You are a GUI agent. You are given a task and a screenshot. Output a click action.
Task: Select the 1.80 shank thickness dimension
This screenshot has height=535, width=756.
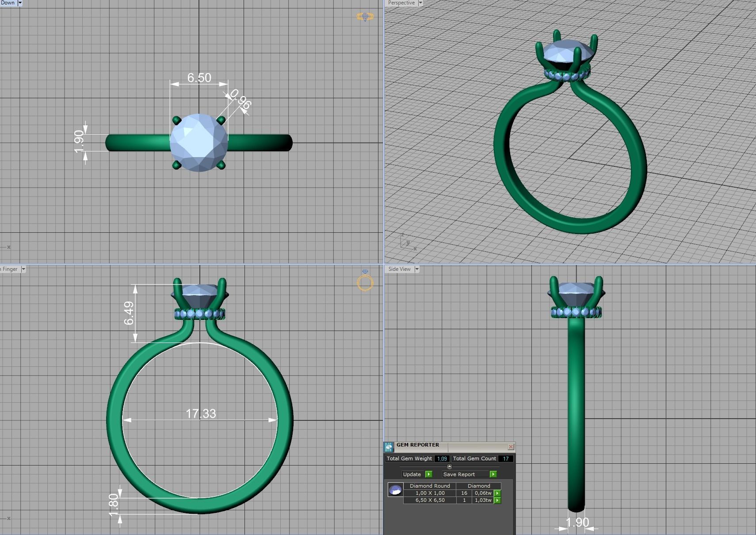point(114,505)
